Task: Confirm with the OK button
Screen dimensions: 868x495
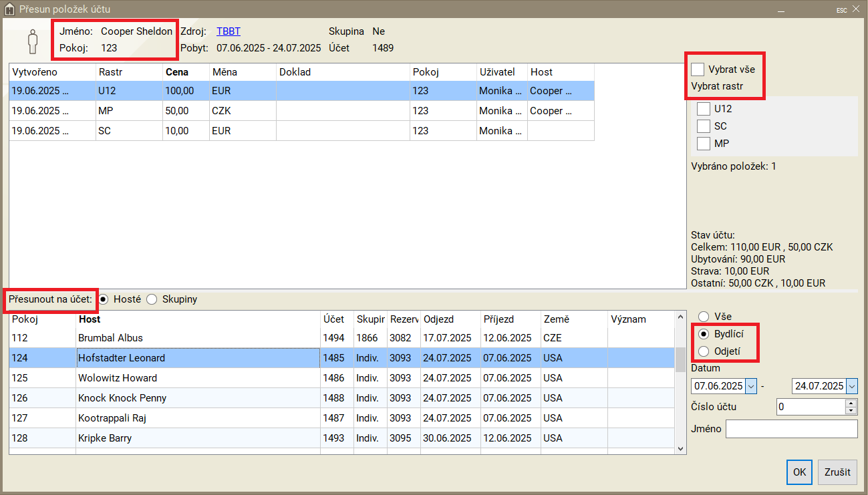Action: coord(799,472)
